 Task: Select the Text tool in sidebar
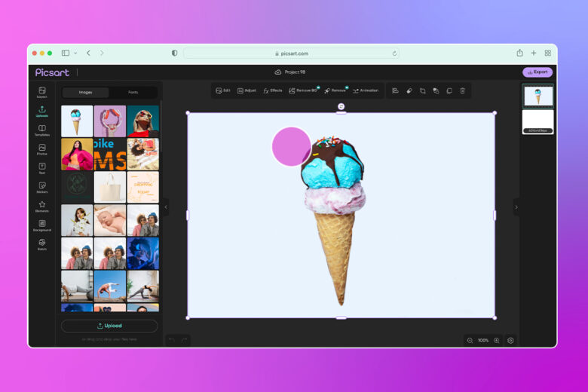pos(41,168)
